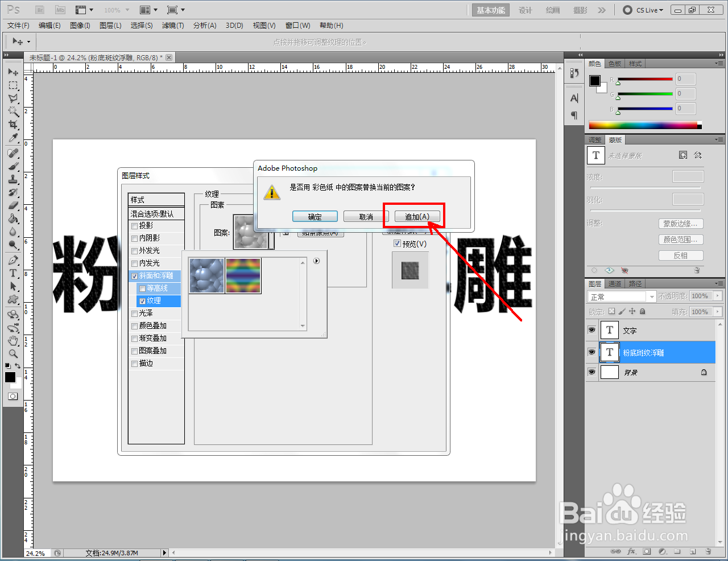The height and width of the screenshot is (561, 728).
Task: Toggle Quick Mask mode icon
Action: pyautogui.click(x=13, y=396)
